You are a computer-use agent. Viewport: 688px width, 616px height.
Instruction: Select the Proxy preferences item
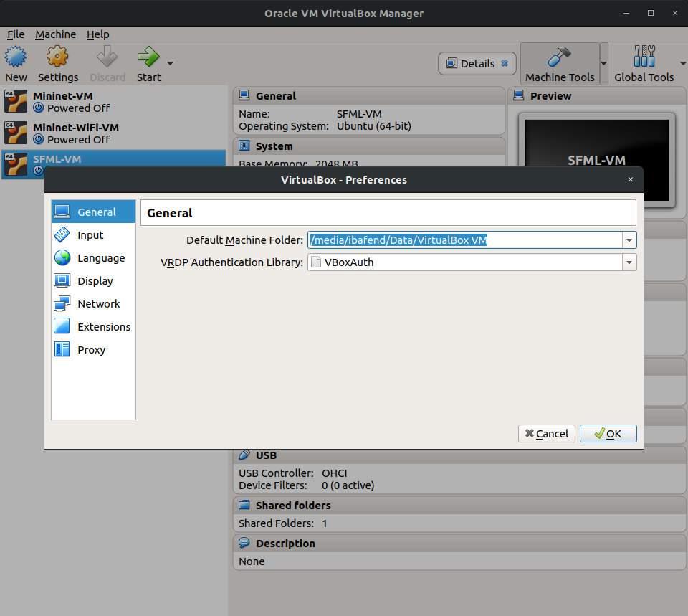[91, 350]
